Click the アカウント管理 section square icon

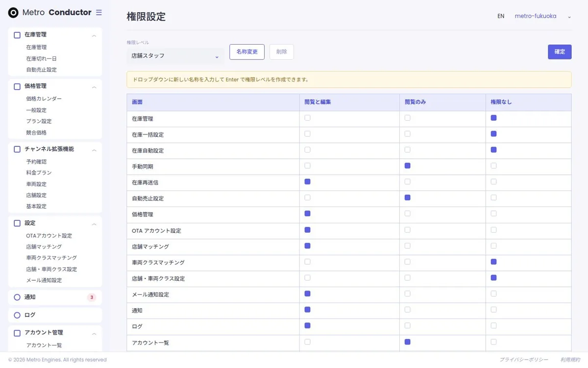(x=17, y=333)
